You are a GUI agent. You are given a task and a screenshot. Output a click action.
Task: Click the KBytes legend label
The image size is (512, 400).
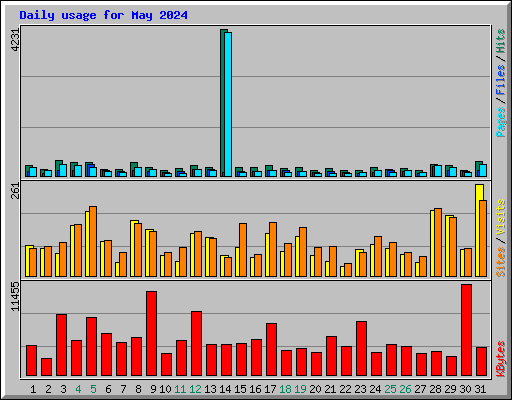tap(500, 359)
